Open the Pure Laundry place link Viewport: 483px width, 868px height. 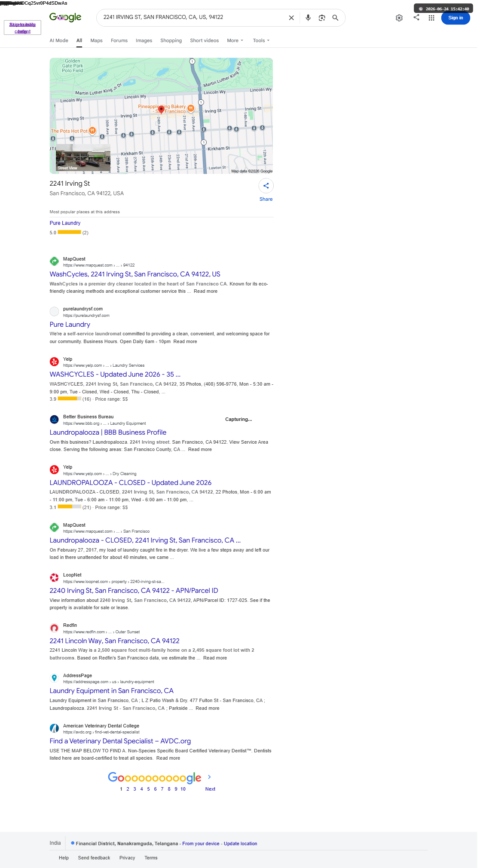coord(65,223)
